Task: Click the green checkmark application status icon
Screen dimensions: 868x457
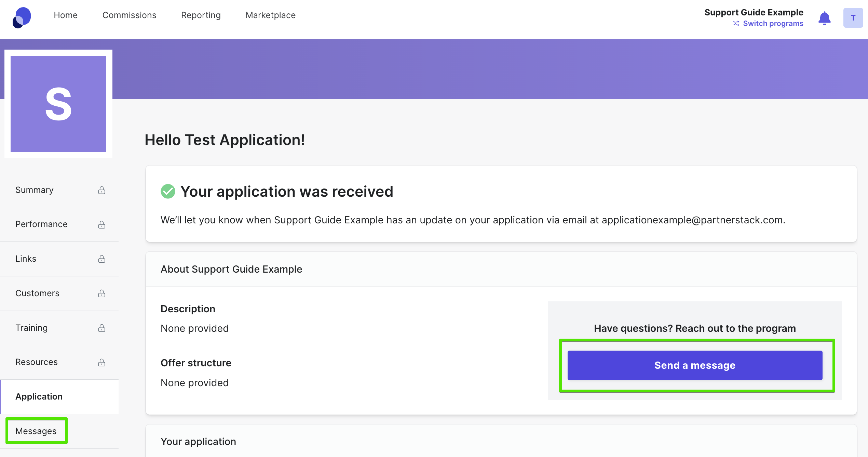Action: [168, 191]
